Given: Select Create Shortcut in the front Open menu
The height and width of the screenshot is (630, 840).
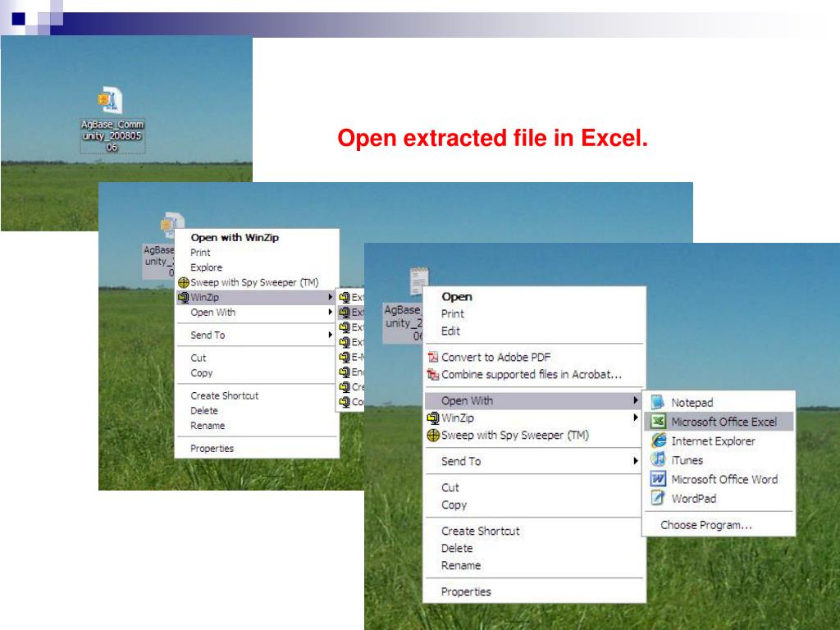Looking at the screenshot, I should click(x=481, y=531).
